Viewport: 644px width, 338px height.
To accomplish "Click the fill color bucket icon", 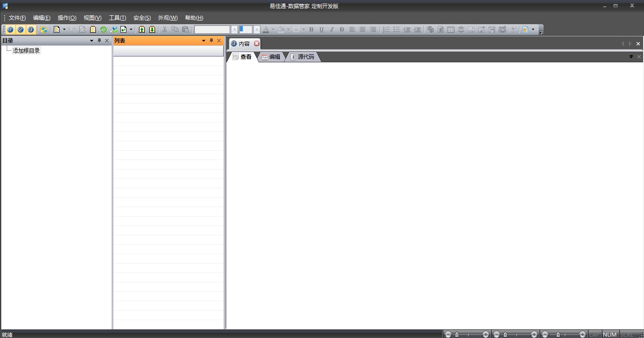I will (281, 30).
